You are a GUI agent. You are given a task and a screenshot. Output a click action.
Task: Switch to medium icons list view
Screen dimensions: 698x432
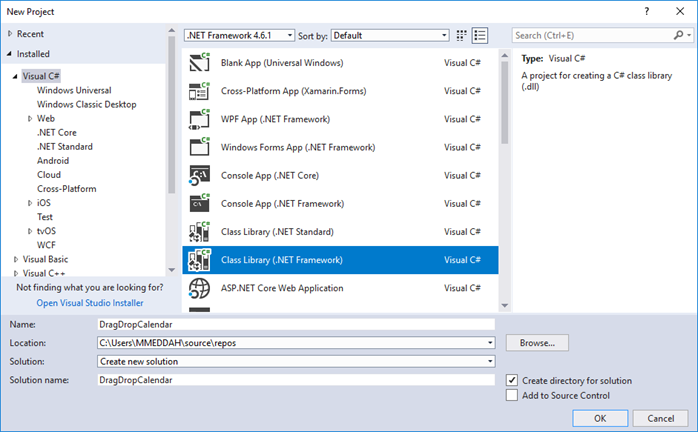click(x=480, y=36)
